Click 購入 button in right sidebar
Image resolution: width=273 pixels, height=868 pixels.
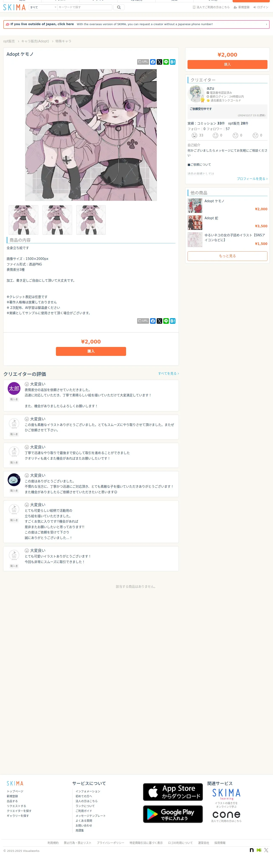tap(227, 64)
